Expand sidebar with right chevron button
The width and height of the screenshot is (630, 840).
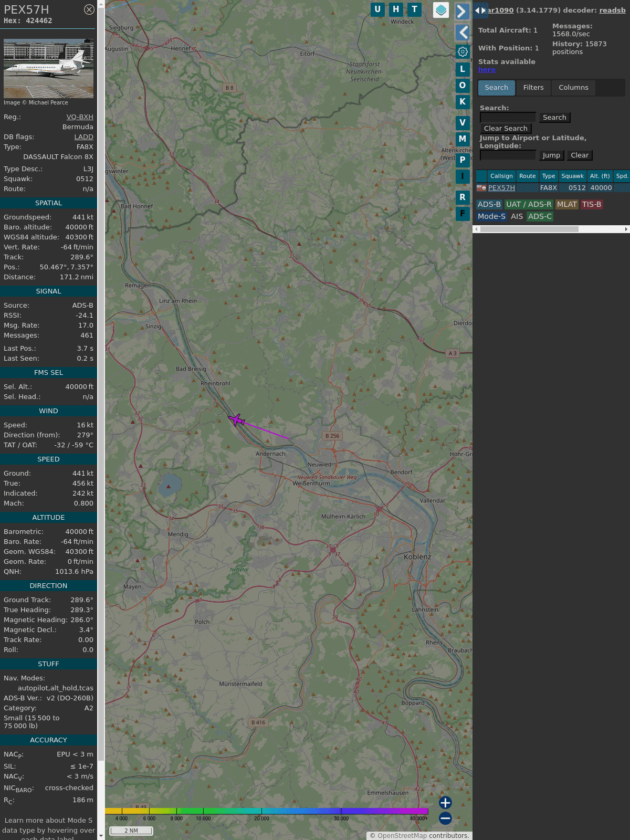point(462,11)
